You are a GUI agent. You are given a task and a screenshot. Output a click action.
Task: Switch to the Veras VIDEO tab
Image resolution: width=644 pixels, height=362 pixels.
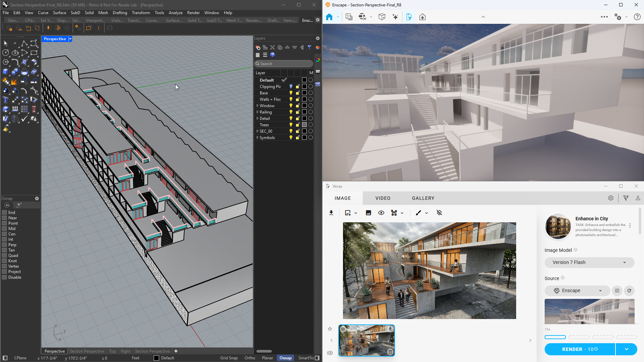click(383, 198)
